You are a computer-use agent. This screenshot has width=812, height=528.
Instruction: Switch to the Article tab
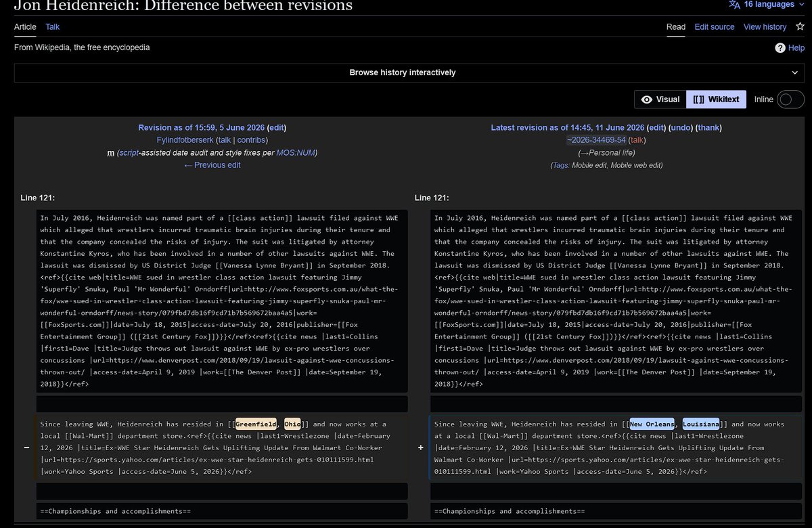click(x=25, y=27)
